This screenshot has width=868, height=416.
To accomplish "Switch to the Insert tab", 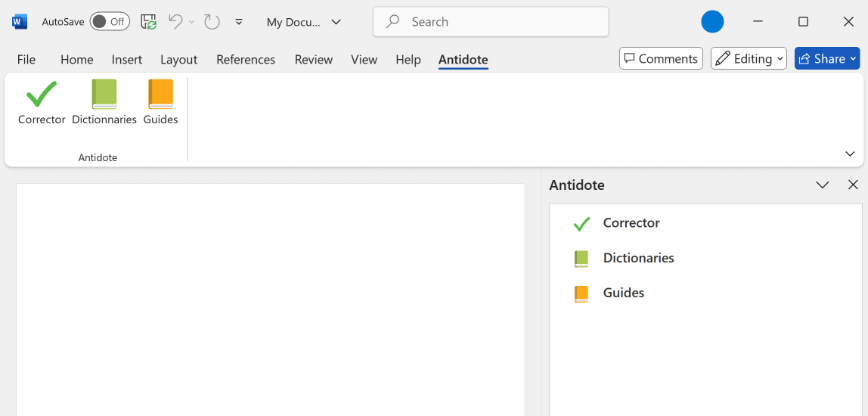I will [127, 59].
